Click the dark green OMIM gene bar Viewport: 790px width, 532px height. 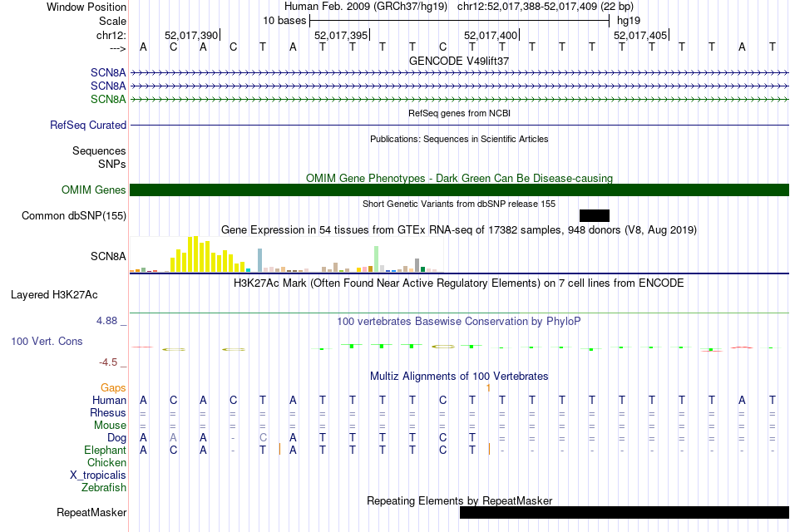coord(460,190)
